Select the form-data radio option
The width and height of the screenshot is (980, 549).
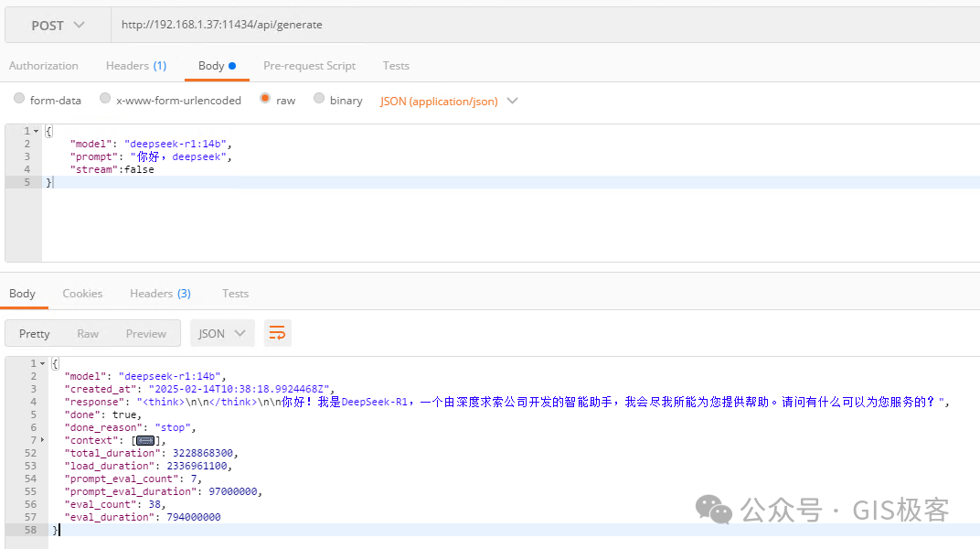click(x=19, y=99)
